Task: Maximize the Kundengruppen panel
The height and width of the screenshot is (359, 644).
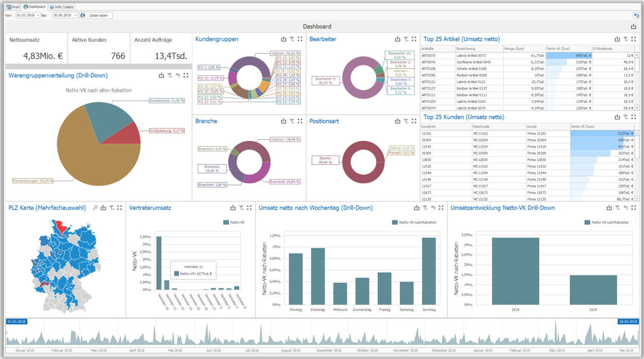Action: (300, 39)
